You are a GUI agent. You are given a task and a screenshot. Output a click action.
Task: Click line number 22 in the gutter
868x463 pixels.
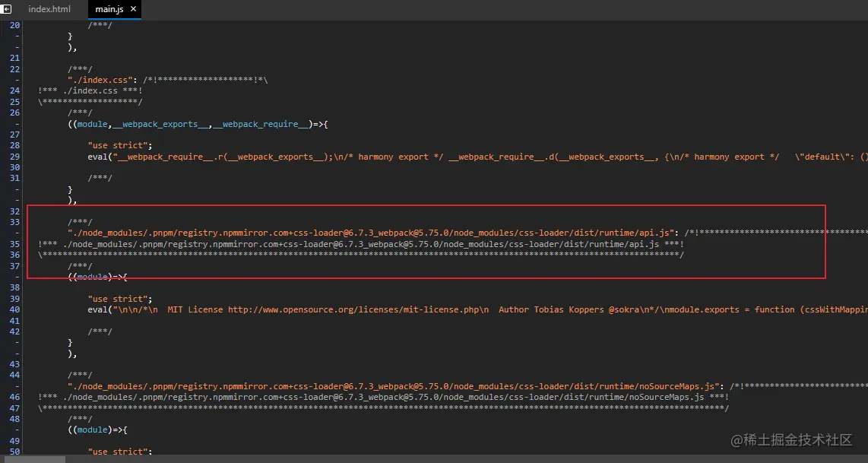pos(15,69)
